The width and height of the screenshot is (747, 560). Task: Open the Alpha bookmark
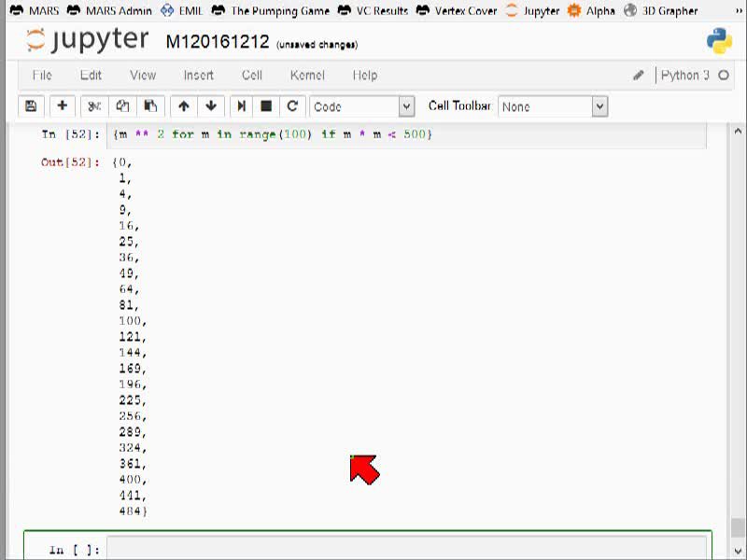[591, 10]
